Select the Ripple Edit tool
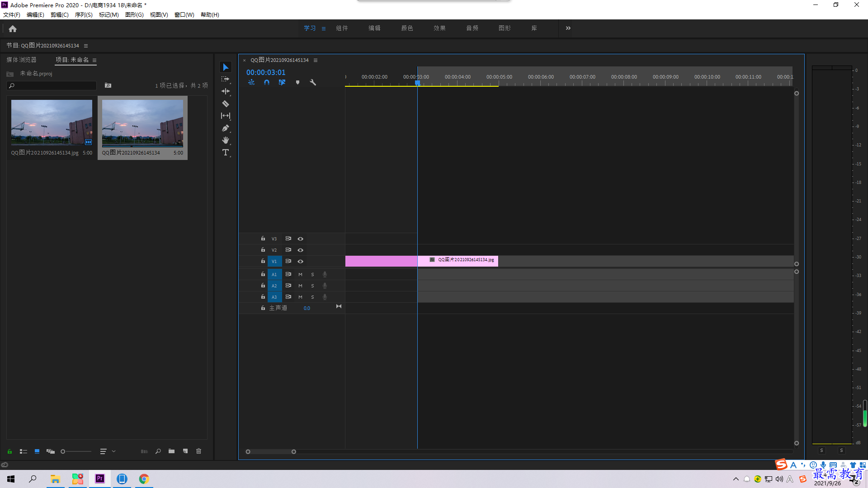Screen dimensions: 868x488 point(225,91)
